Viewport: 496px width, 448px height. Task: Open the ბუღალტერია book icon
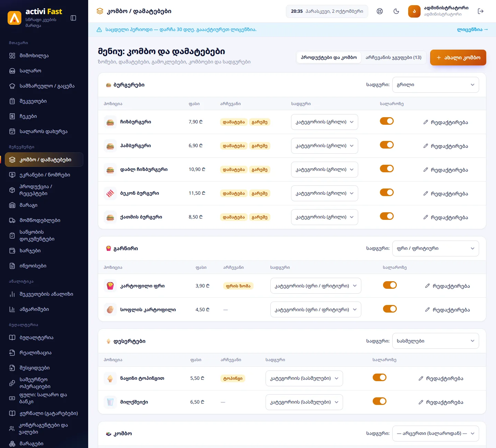pyautogui.click(x=12, y=338)
